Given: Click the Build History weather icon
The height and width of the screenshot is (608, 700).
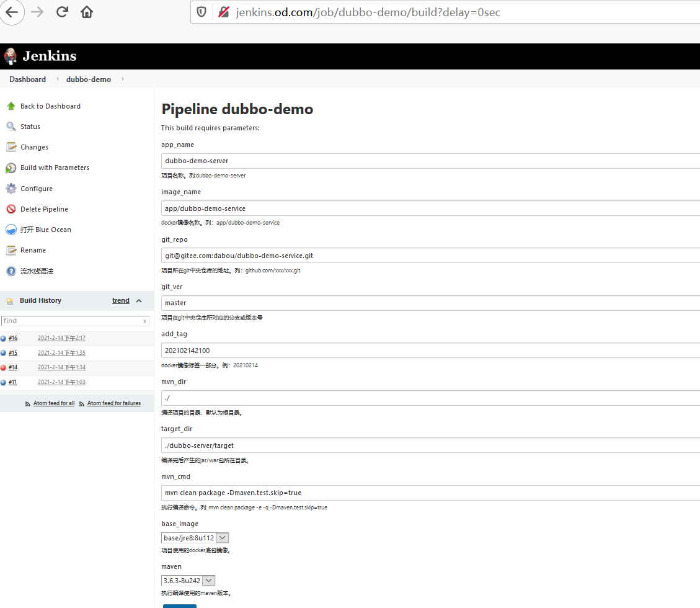Looking at the screenshot, I should click(x=10, y=301).
